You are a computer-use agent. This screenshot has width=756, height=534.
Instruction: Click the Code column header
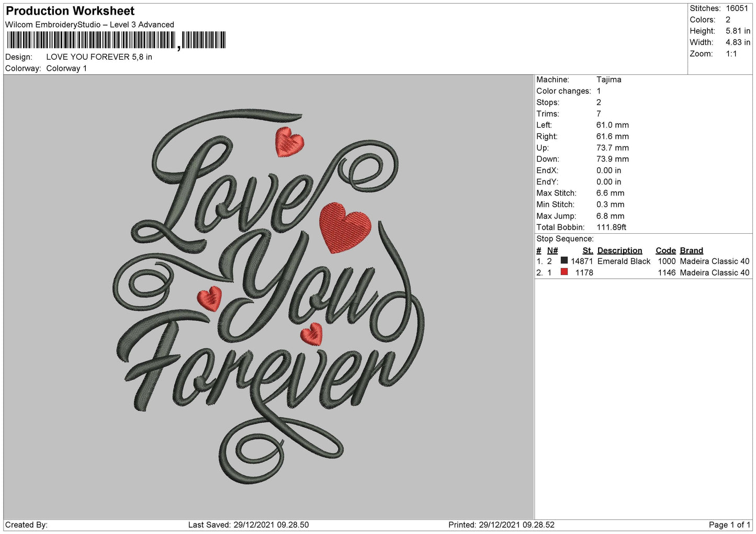[x=665, y=251]
